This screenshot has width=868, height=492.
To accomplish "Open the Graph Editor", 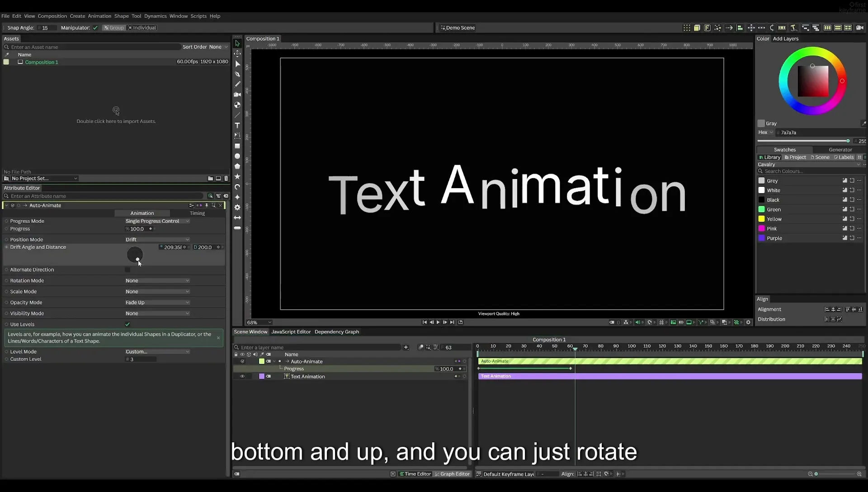I will pos(452,474).
